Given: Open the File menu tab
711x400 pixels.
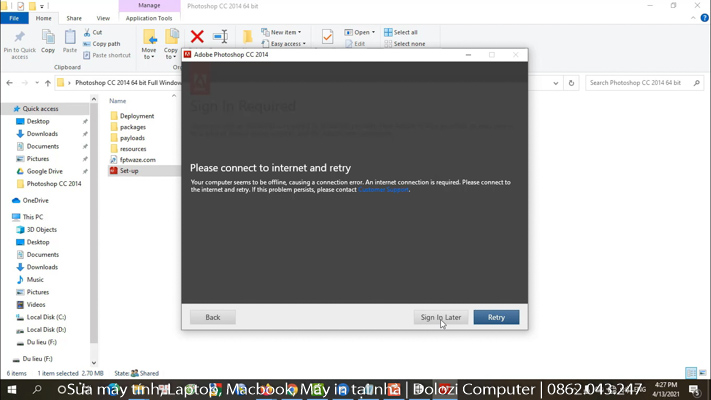Looking at the screenshot, I should [x=14, y=18].
